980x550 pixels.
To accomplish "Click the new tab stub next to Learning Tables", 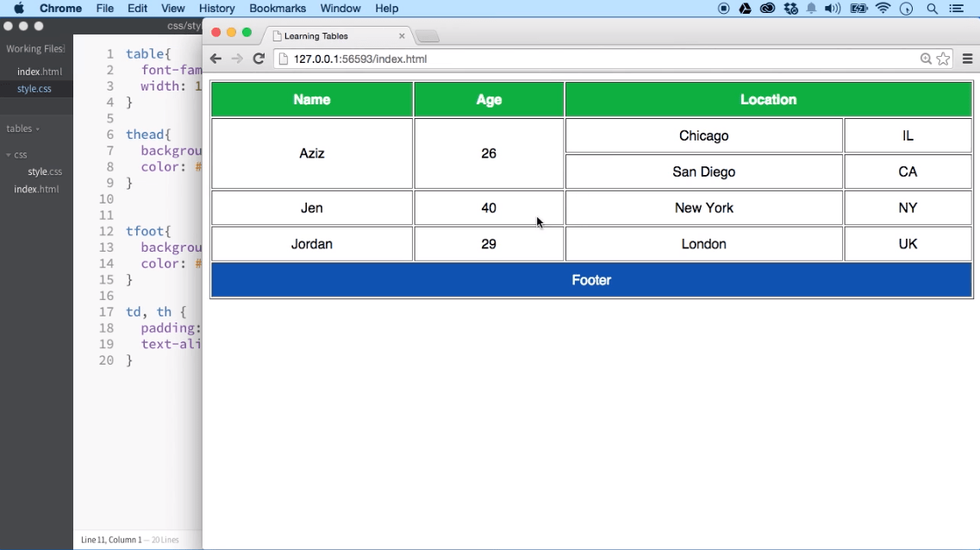I will (x=428, y=37).
